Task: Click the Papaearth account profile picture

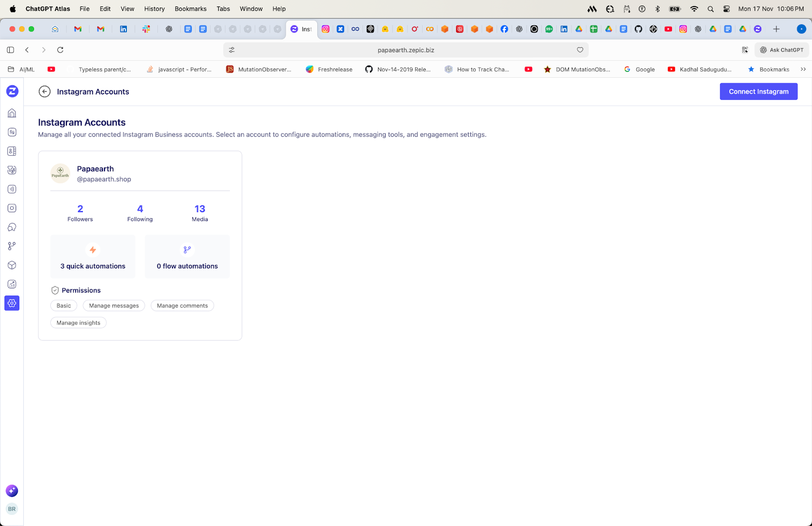Action: tap(60, 174)
